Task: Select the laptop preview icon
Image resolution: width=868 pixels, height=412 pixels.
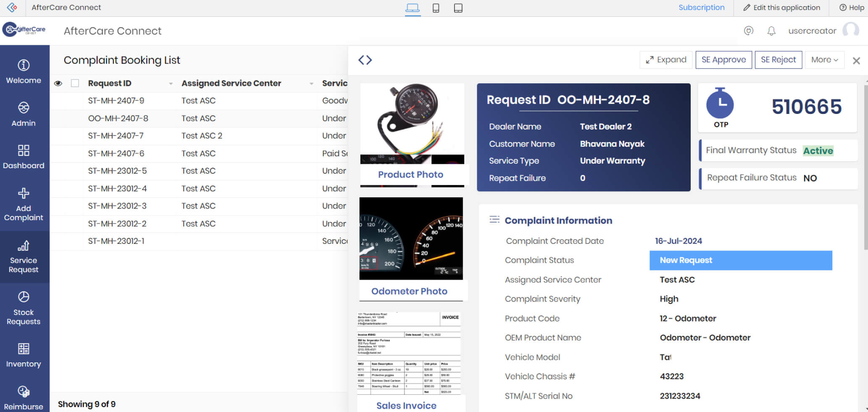Action: point(413,8)
